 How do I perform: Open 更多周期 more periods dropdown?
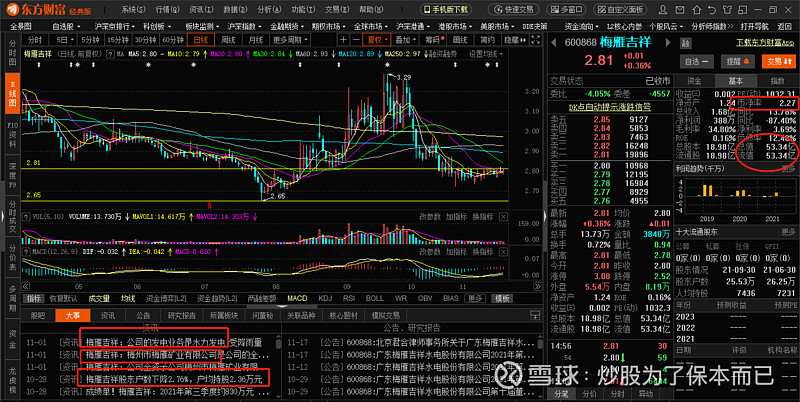(289, 40)
